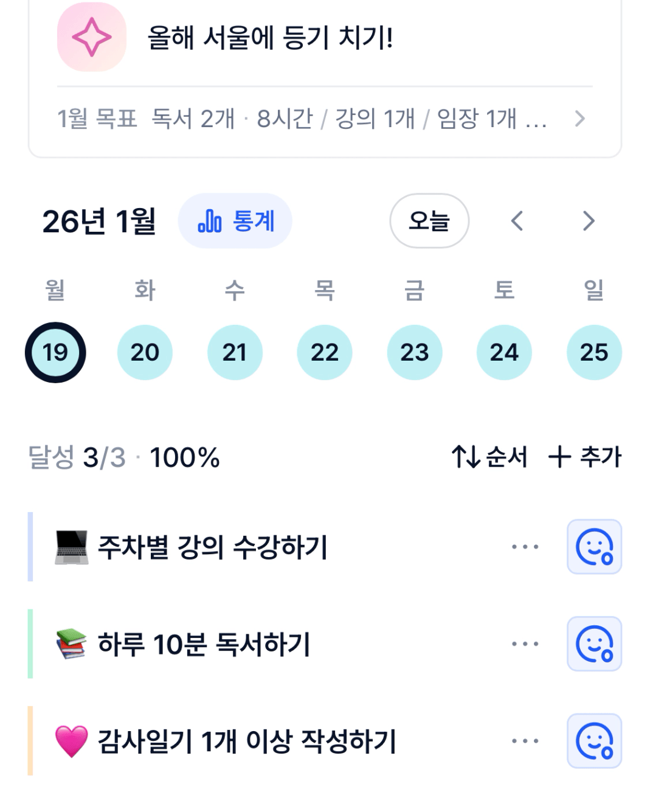The image size is (650, 812).
Task: Select date 23 in the week row
Action: pyautogui.click(x=415, y=352)
